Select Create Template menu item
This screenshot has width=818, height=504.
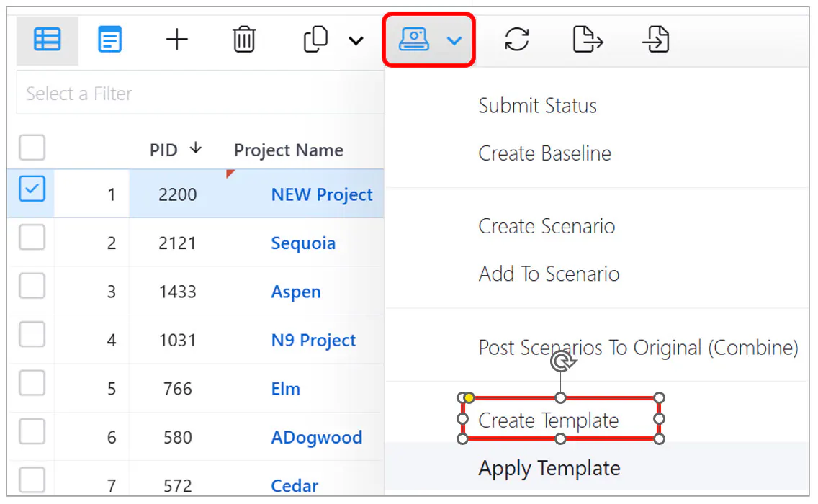(548, 420)
